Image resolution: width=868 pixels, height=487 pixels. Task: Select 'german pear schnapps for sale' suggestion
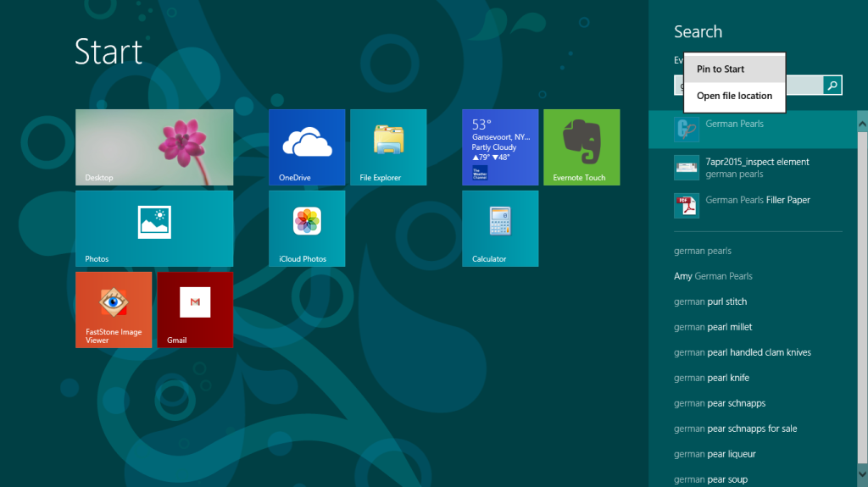tap(735, 429)
